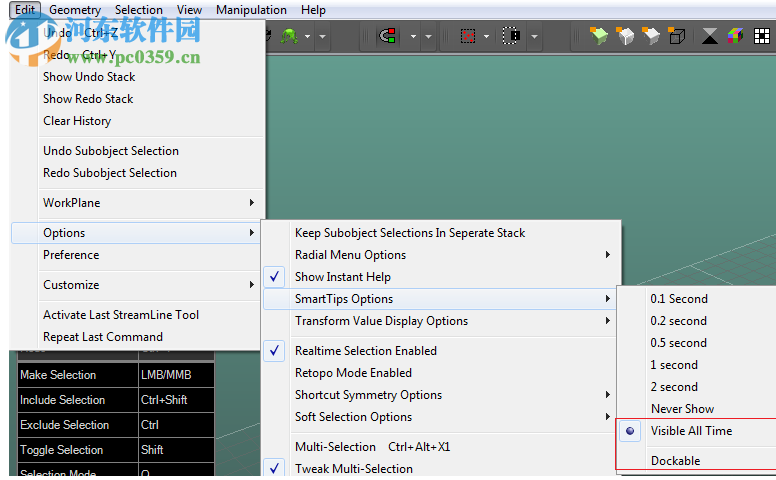Open dropdown arrow beside magnet icon
The width and height of the screenshot is (776, 480).
[x=413, y=37]
